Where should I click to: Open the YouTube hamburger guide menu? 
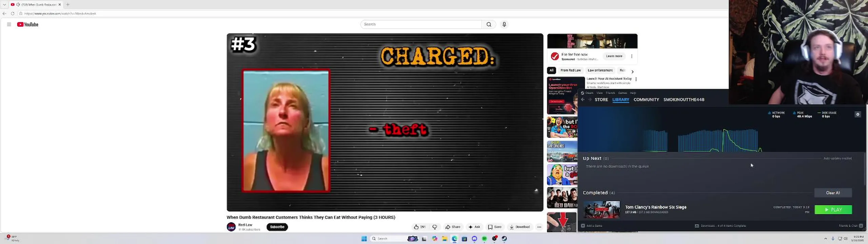pyautogui.click(x=9, y=24)
